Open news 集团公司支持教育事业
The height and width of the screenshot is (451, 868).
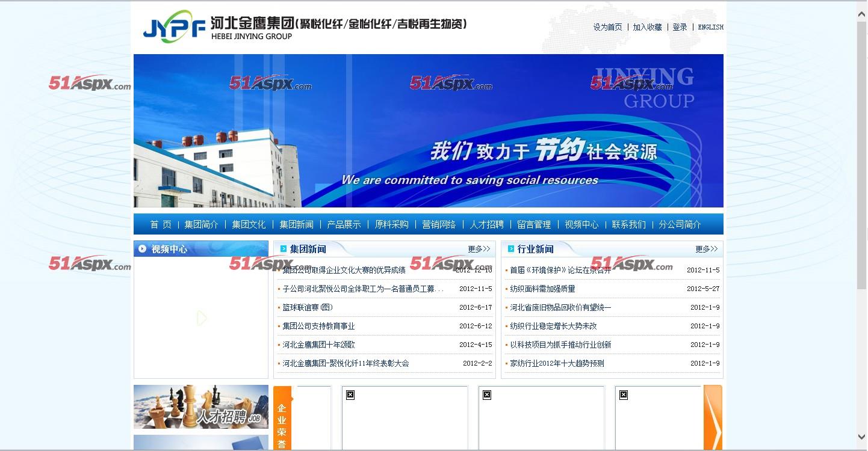click(x=318, y=326)
